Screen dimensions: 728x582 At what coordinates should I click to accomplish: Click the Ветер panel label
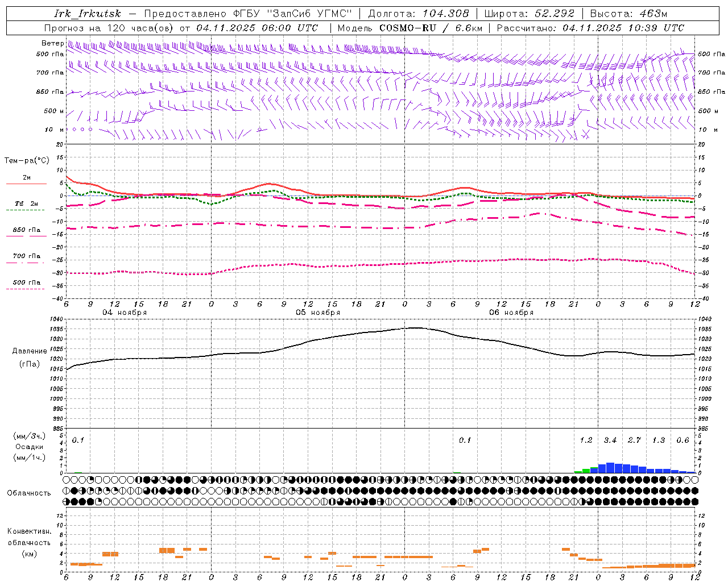point(52,43)
